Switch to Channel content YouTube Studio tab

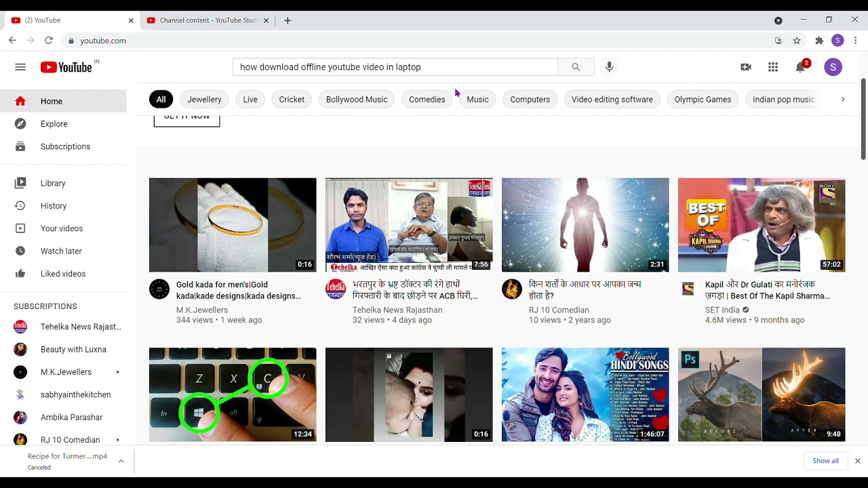pyautogui.click(x=208, y=20)
